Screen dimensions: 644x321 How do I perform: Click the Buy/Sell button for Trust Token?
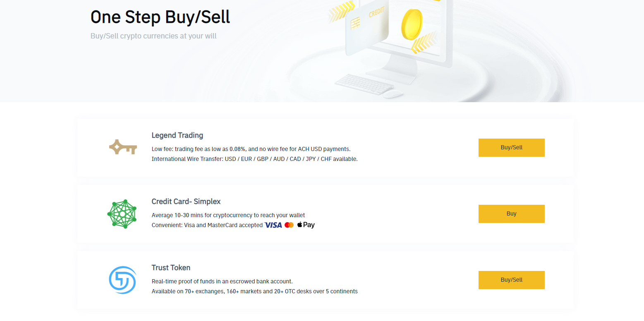pos(511,280)
